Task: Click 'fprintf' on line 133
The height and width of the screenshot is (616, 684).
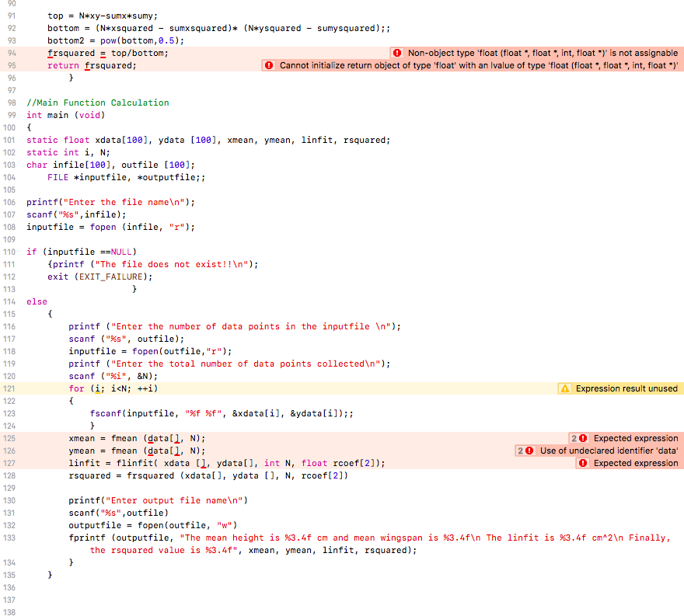Action: coord(87,538)
